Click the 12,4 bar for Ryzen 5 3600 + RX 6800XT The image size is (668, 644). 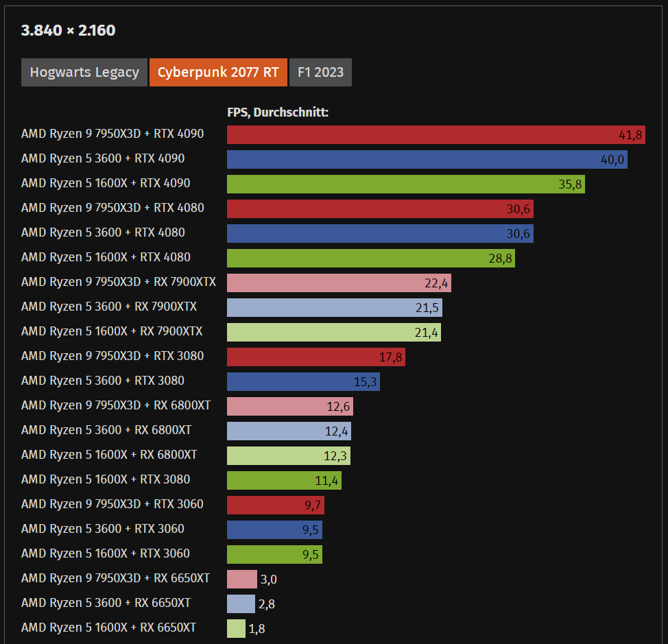pos(289,431)
